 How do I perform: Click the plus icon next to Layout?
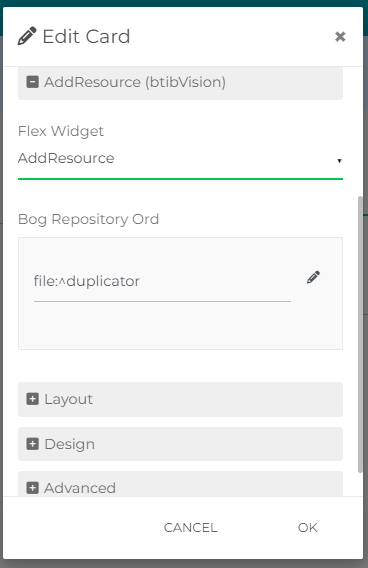pos(33,399)
